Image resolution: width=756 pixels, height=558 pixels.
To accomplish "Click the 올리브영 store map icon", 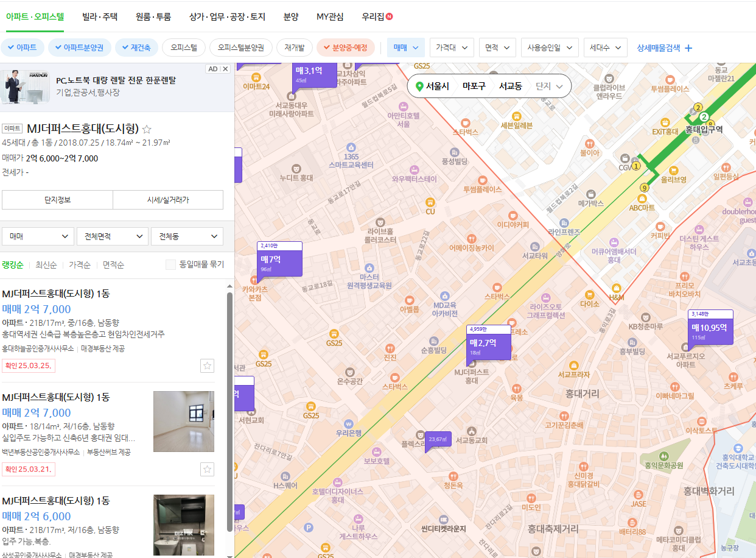I will click(x=673, y=171).
